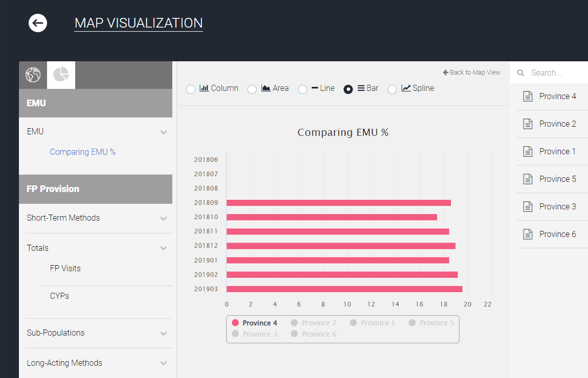588x378 pixels.
Task: Click the Province 3 document icon
Action: [x=528, y=206]
